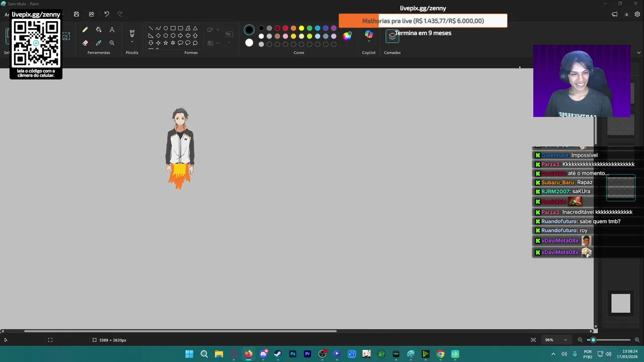Select the Magnifier tool
Image resolution: width=644 pixels, height=362 pixels.
coord(112,43)
